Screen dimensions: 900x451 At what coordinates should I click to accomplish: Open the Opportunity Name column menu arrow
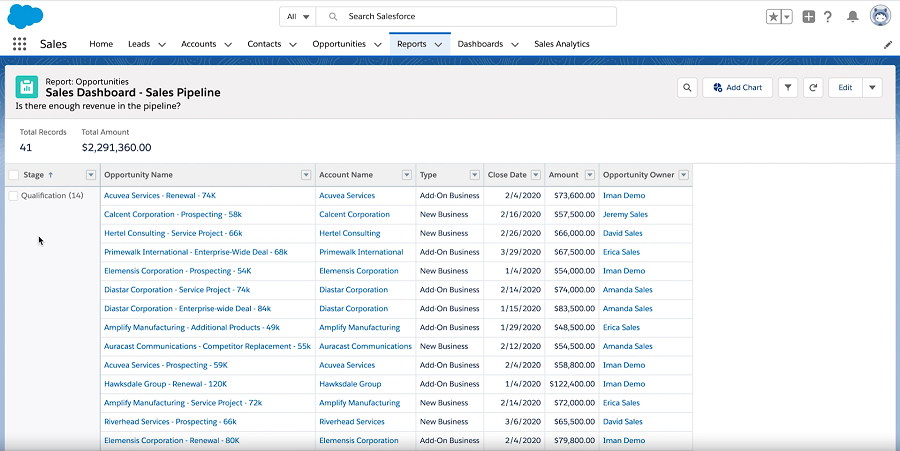click(x=306, y=175)
